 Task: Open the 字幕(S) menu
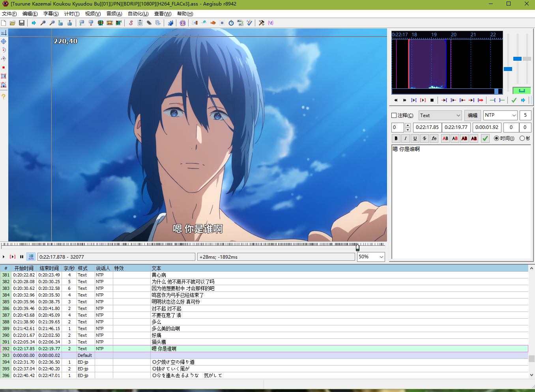tap(51, 14)
